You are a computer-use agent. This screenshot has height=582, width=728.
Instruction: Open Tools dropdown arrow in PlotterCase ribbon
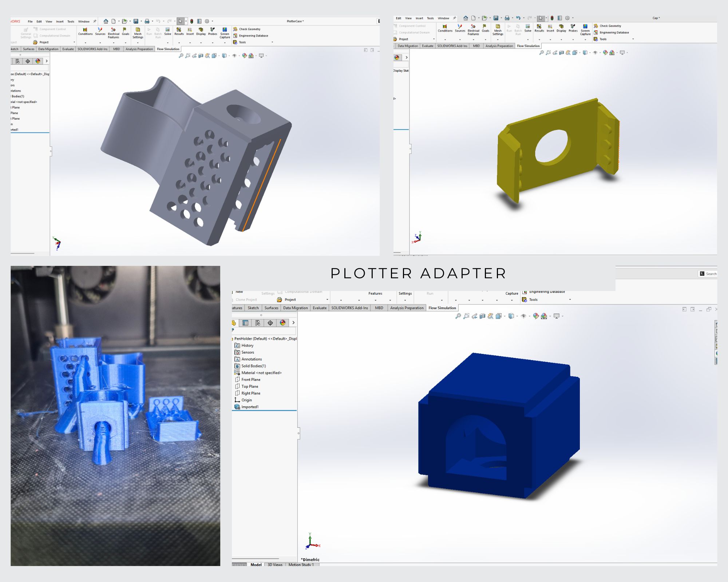tap(272, 42)
